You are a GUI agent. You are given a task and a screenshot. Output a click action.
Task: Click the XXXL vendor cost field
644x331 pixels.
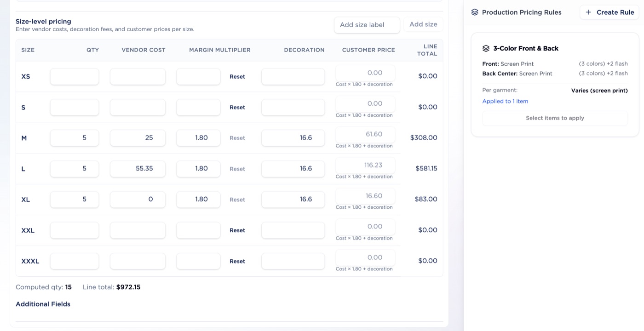pyautogui.click(x=138, y=261)
